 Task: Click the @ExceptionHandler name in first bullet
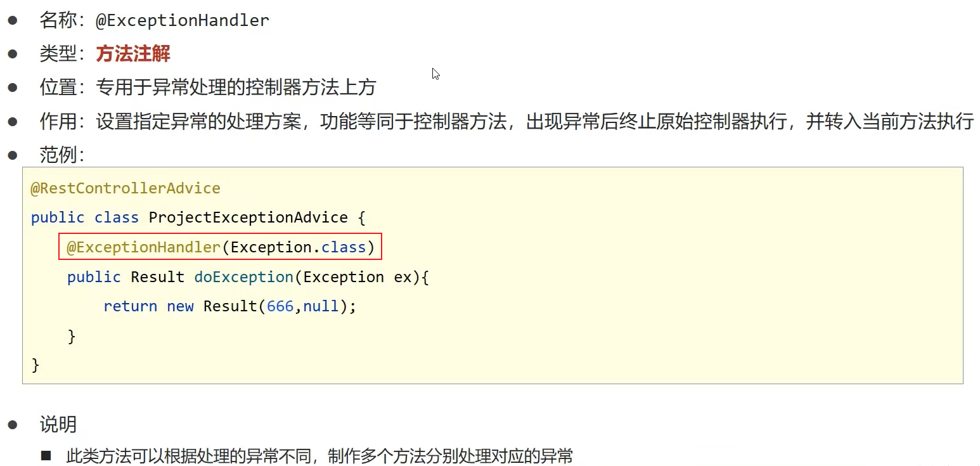click(183, 20)
